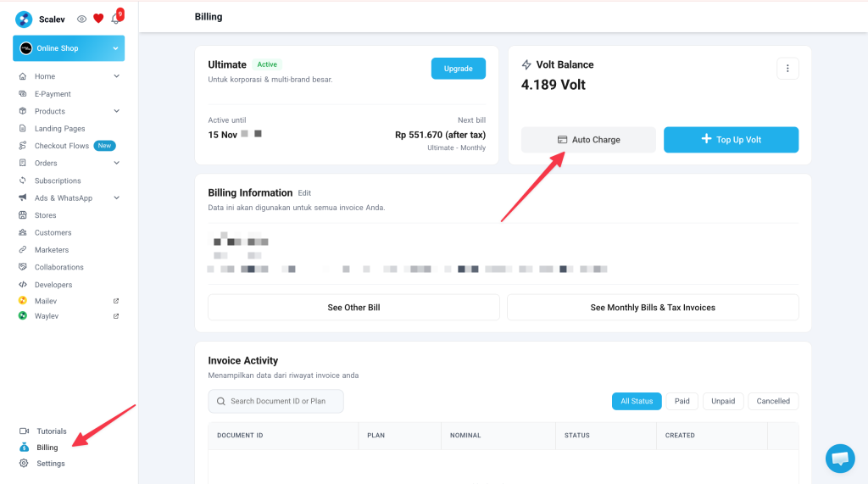Expand Ads & WhatsApp chevron
The height and width of the screenshot is (484, 868).
pyautogui.click(x=116, y=197)
